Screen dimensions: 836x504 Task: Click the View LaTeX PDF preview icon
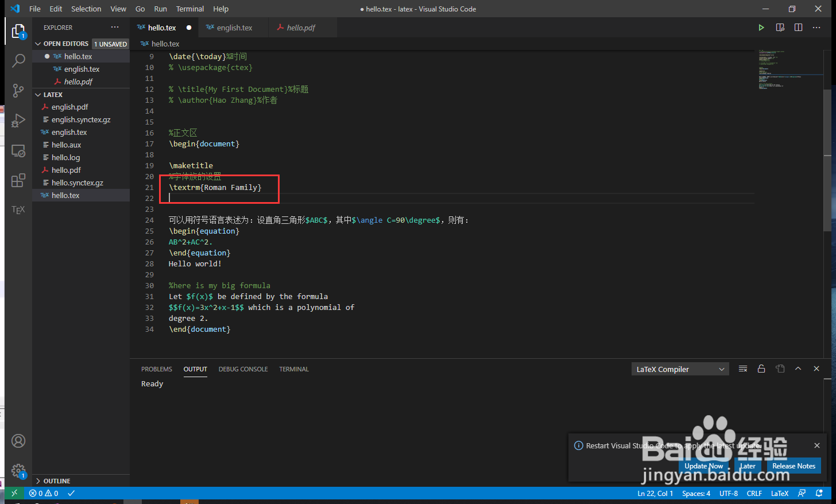780,28
